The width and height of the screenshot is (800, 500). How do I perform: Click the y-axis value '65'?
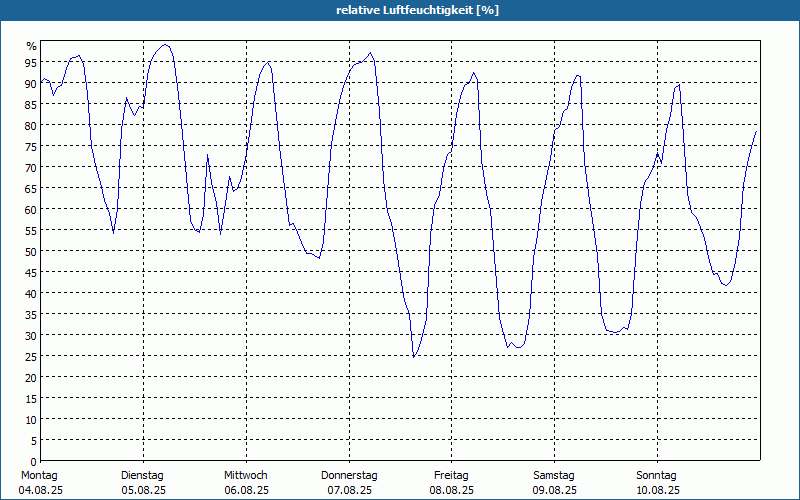[x=32, y=188]
